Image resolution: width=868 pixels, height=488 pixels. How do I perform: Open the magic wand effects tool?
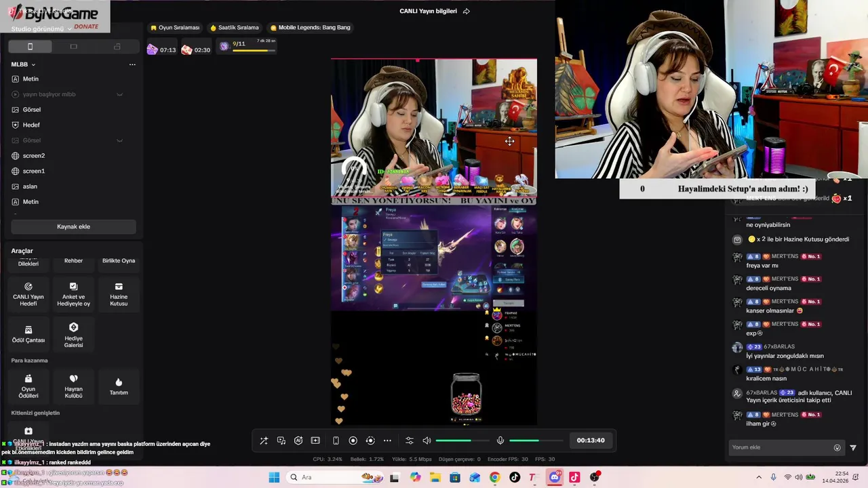[264, 441]
